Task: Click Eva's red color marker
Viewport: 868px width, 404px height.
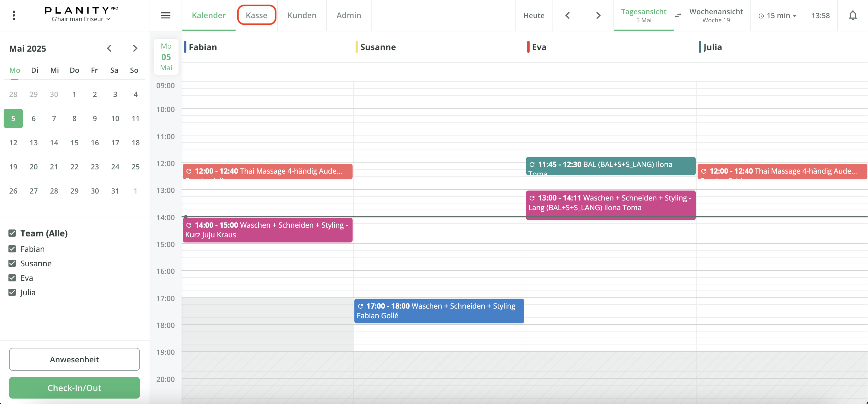Action: pos(528,47)
